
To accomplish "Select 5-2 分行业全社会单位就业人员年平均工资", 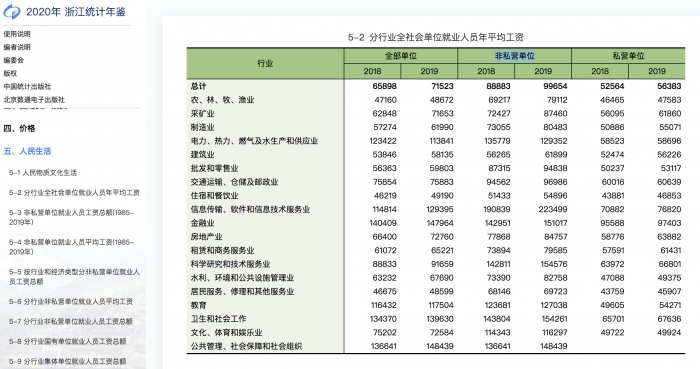I will pos(74,193).
